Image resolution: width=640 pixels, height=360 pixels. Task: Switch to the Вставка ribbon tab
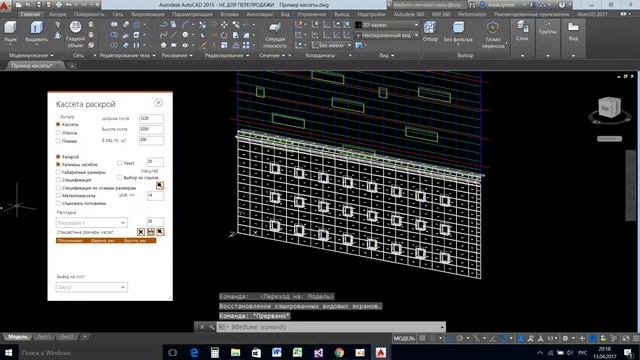pyautogui.click(x=229, y=14)
